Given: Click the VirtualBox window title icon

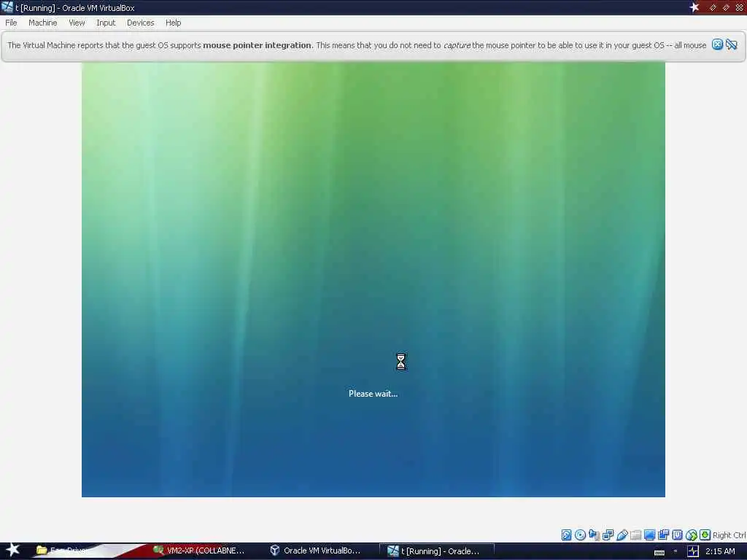Looking at the screenshot, I should (x=7, y=7).
